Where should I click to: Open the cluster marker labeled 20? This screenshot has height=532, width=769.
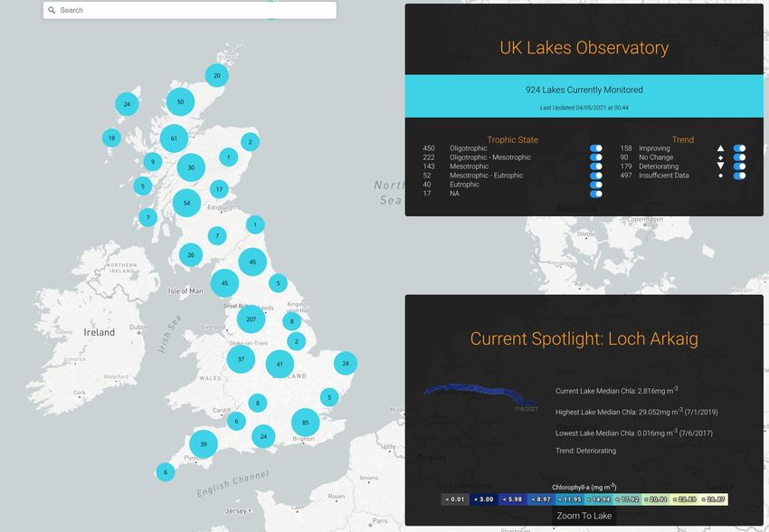[x=217, y=75]
